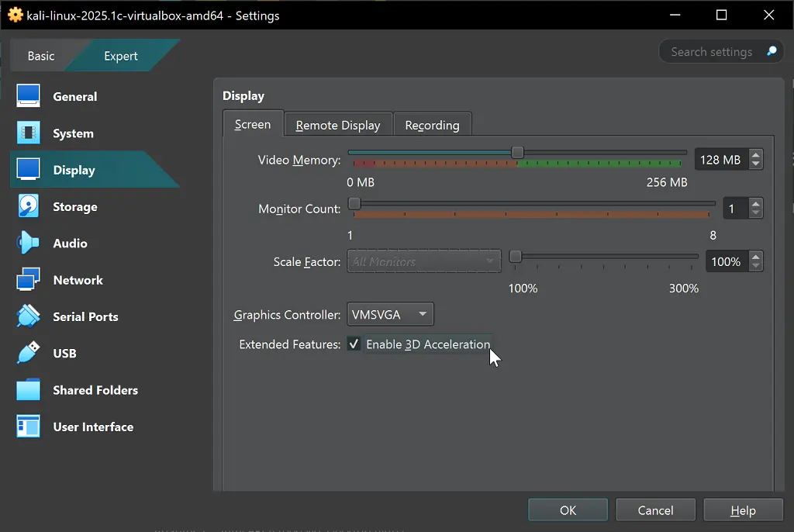Click the search magnifier icon
This screenshot has width=794, height=532.
point(772,51)
